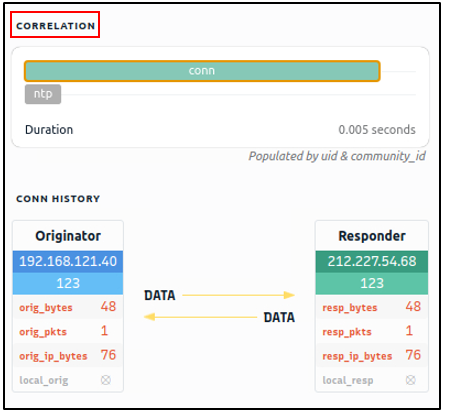Click originator port 123
Image resolution: width=470 pixels, height=416 pixels.
pos(68,283)
